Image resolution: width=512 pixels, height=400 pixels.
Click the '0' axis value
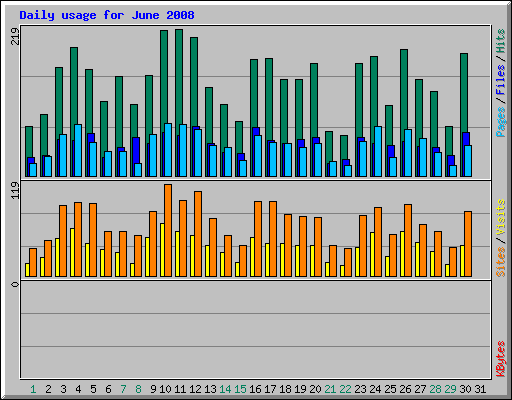point(15,284)
